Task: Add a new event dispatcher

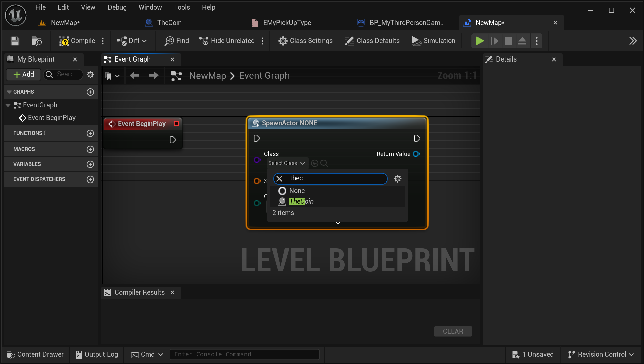Action: [x=90, y=179]
